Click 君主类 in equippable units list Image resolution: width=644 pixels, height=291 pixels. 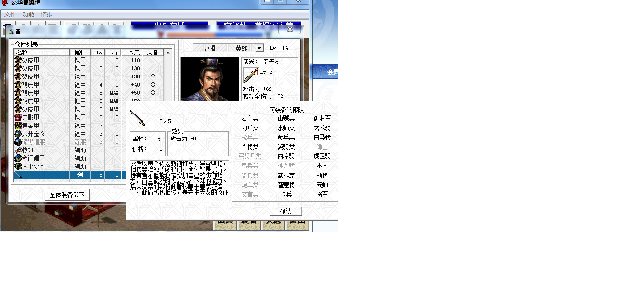(x=250, y=118)
